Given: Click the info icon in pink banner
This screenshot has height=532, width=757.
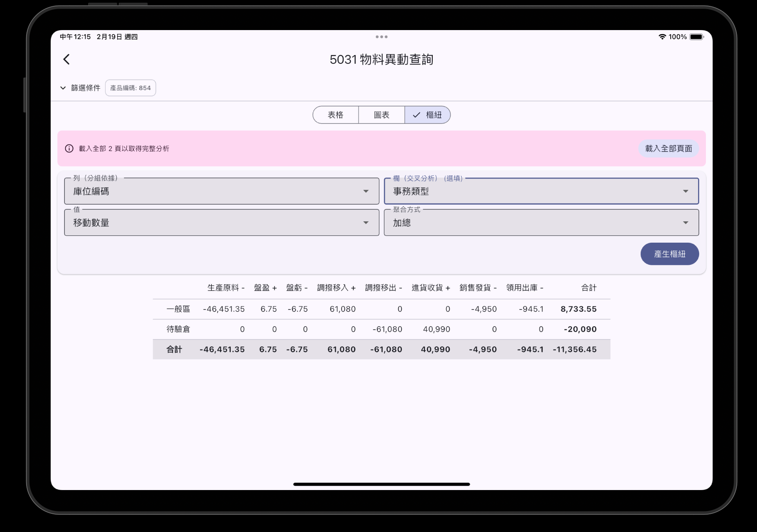Looking at the screenshot, I should click(69, 148).
